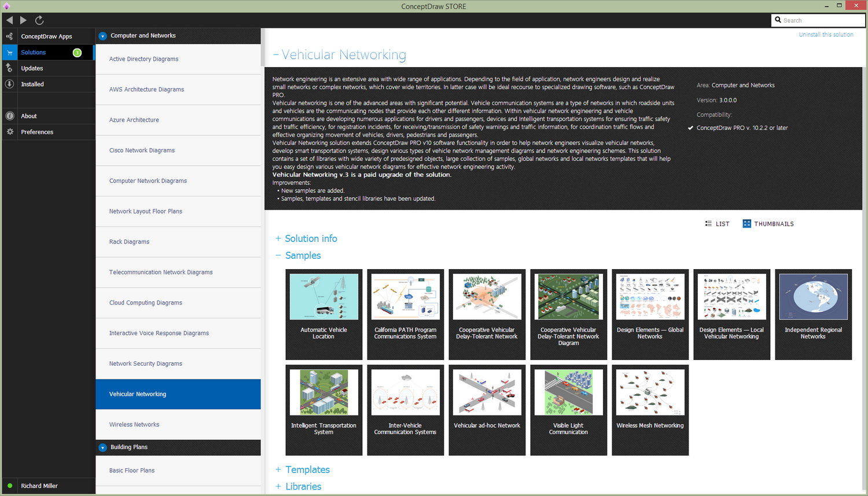
Task: Click Richard Miller user name
Action: pyautogui.click(x=39, y=486)
